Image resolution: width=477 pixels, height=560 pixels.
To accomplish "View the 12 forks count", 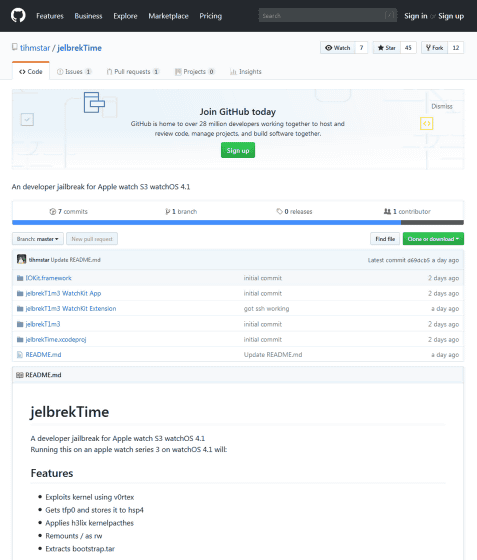I will (456, 48).
